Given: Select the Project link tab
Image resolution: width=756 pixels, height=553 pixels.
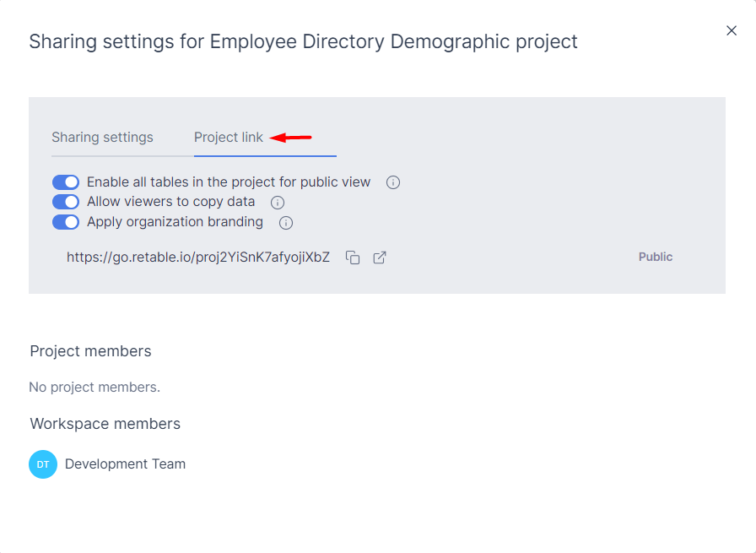Looking at the screenshot, I should pyautogui.click(x=229, y=138).
